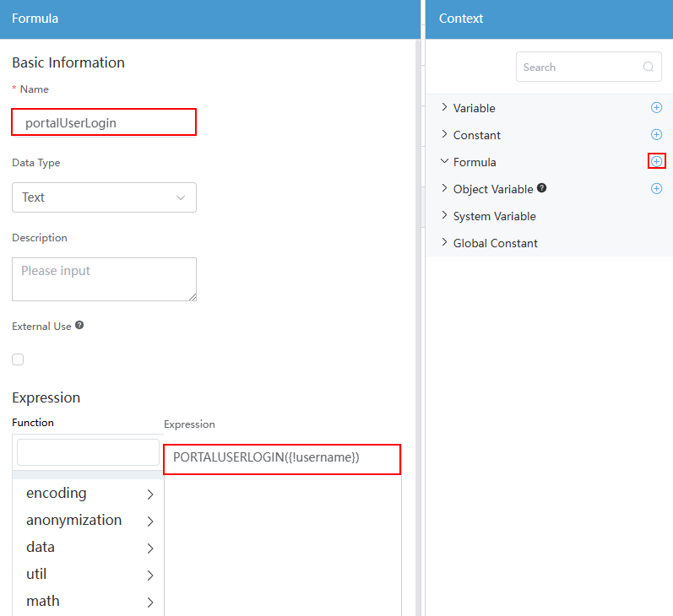This screenshot has height=616, width=673.
Task: Open the External Use help icon
Action: click(79, 325)
